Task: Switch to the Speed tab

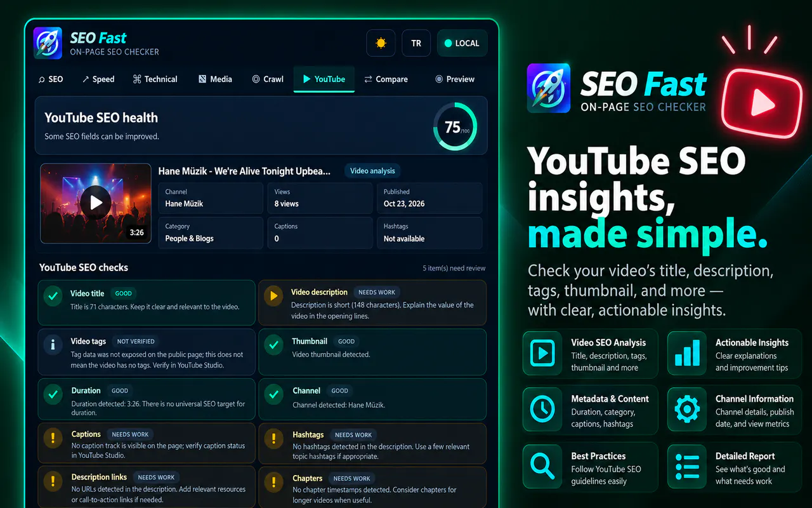Action: (98, 79)
